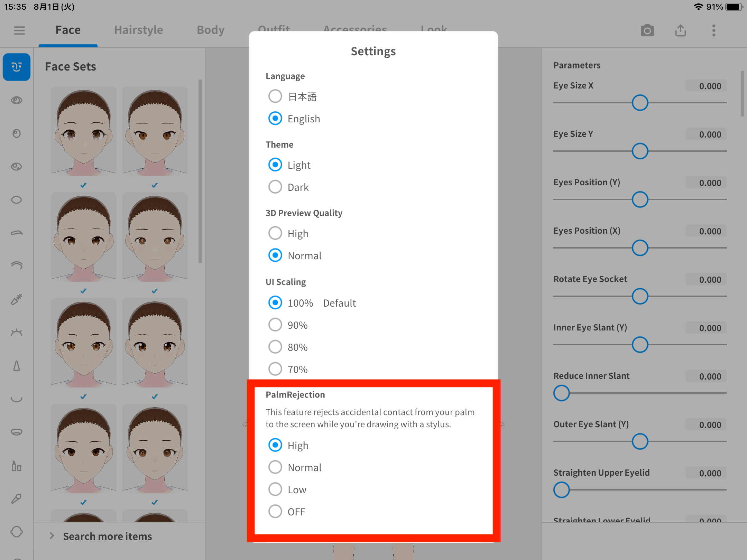The image size is (747, 560).
Task: Change UI Scaling to 90%
Action: click(x=275, y=325)
